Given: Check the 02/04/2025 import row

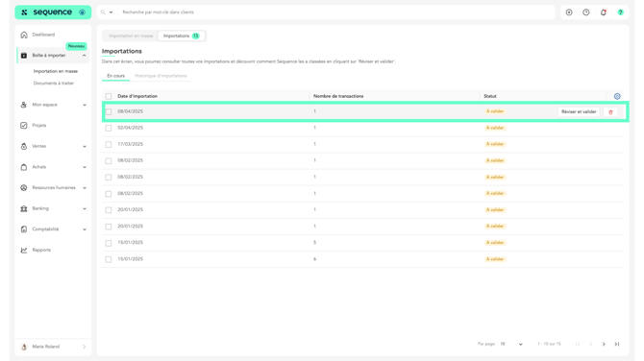Looking at the screenshot, I should [x=109, y=128].
